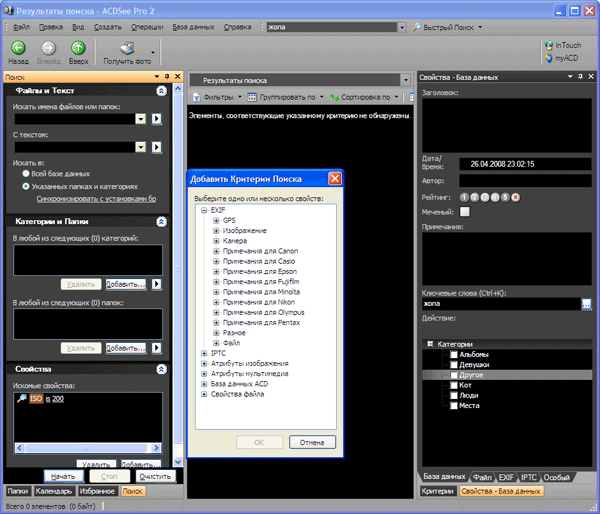600x514 pixels.
Task: Switch to the Календарь tab
Action: pos(54,491)
